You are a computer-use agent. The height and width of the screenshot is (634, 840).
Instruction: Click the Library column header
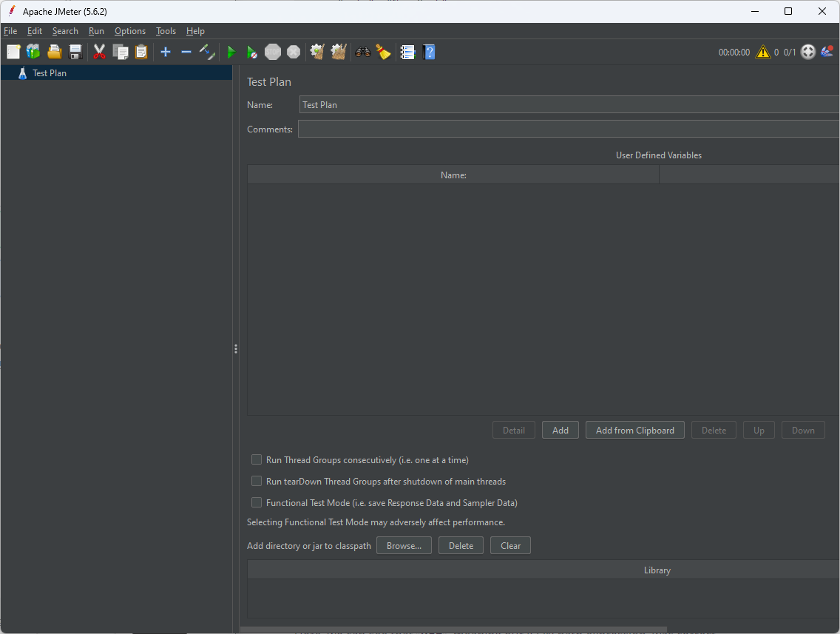pos(543,570)
